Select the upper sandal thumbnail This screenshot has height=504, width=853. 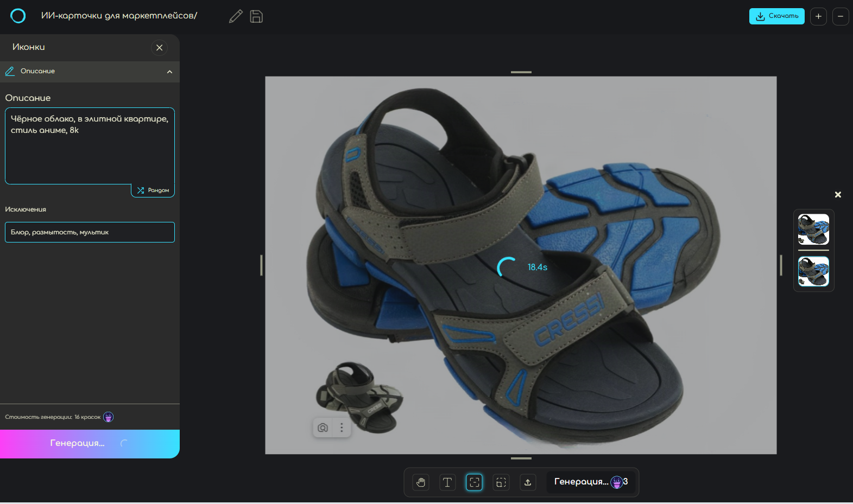[x=813, y=229]
